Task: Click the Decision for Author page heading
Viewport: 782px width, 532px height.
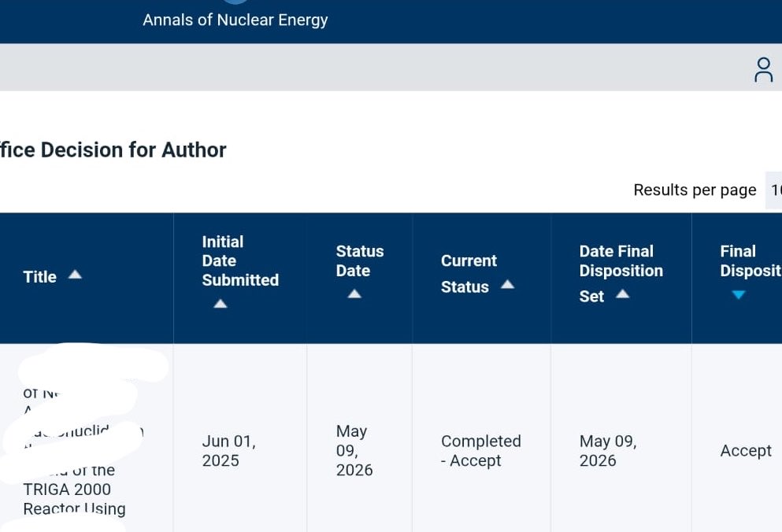Action: click(113, 150)
